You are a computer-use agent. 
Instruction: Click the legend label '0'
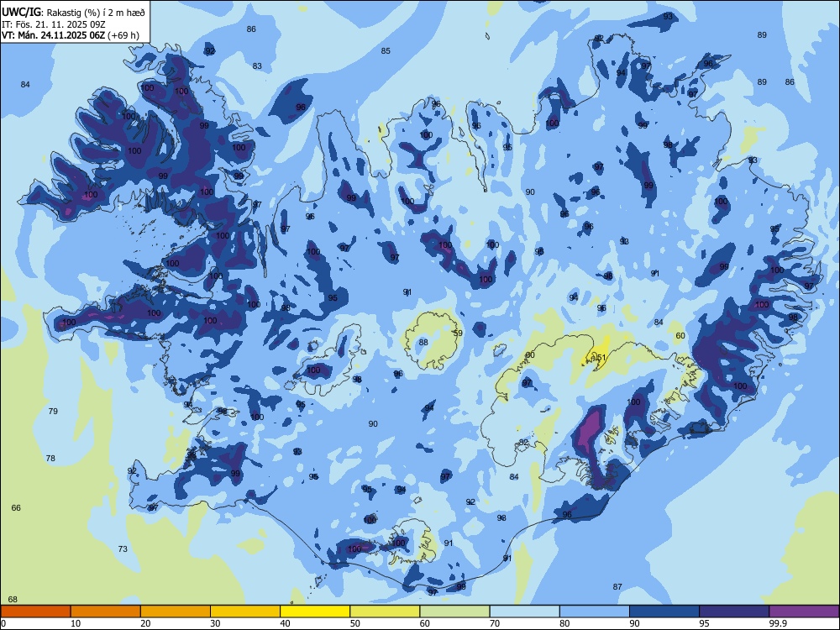point(3,623)
